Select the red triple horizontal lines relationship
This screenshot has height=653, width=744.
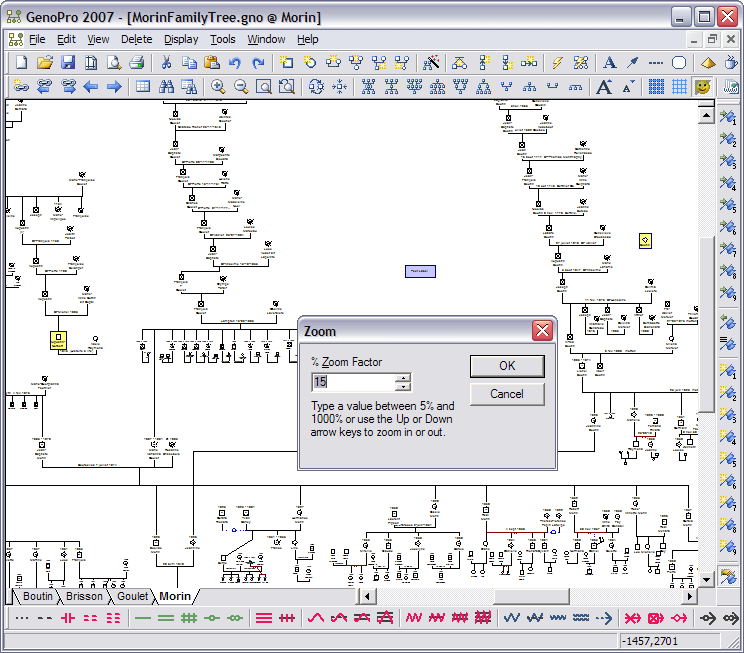coord(264,618)
